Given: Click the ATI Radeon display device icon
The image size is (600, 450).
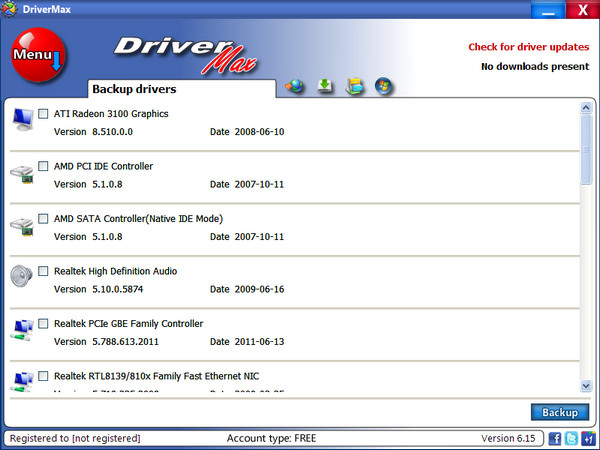Looking at the screenshot, I should 22,121.
